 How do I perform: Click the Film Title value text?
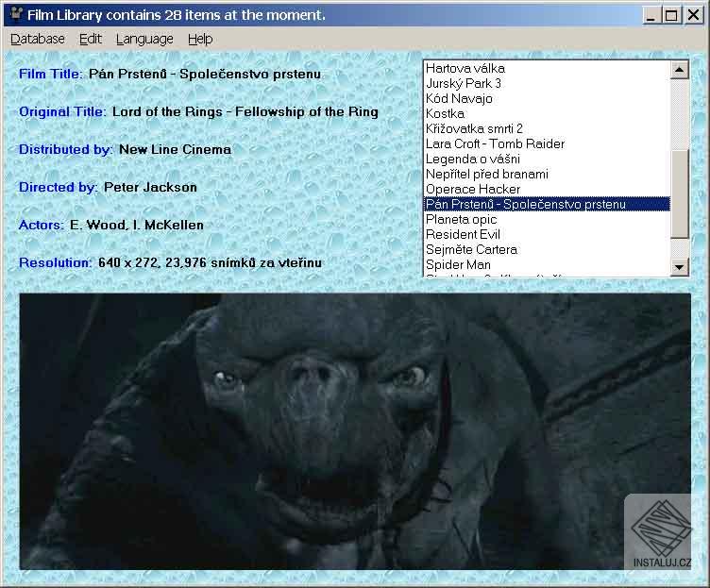click(205, 74)
